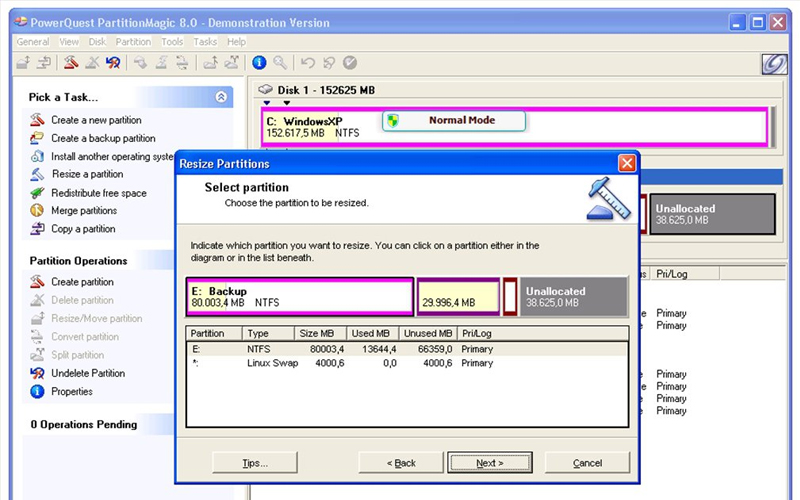Click the Split partition toolbar icon
The width and height of the screenshot is (800, 500).
point(232,63)
